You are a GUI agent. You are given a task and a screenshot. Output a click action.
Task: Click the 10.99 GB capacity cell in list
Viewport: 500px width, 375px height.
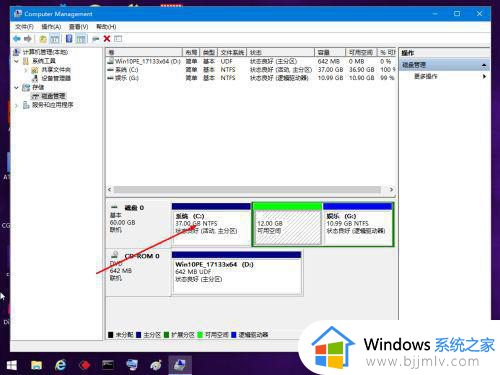pyautogui.click(x=330, y=78)
